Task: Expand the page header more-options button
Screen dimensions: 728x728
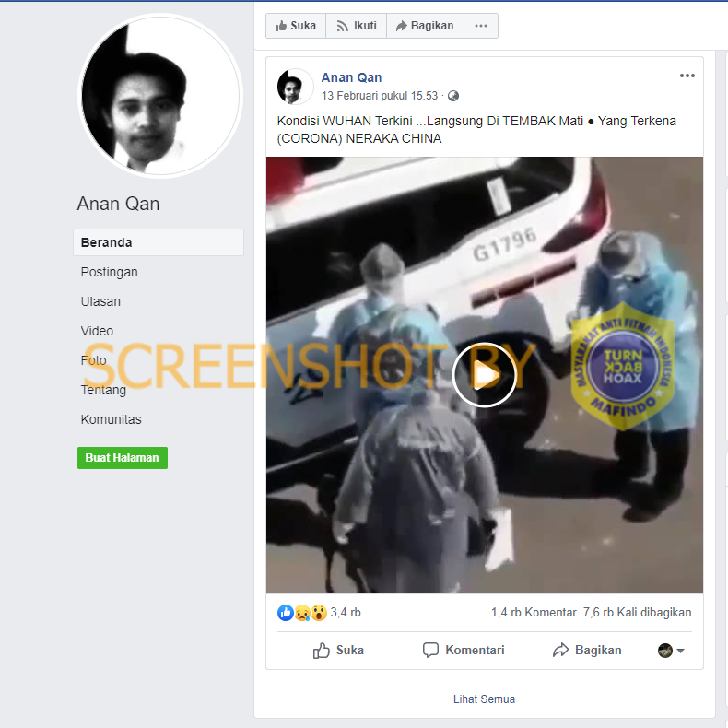Action: pyautogui.click(x=480, y=26)
